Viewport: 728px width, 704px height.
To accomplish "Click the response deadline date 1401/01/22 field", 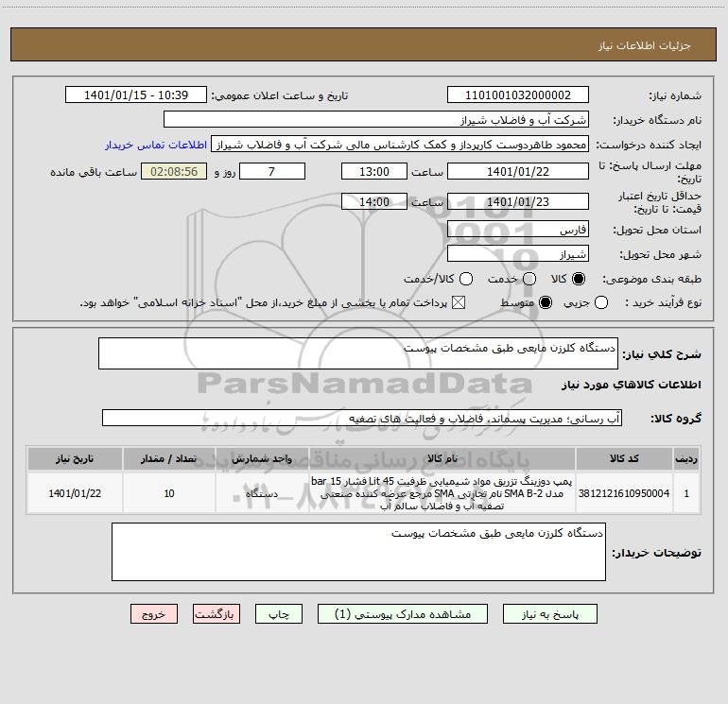I will coord(518,171).
